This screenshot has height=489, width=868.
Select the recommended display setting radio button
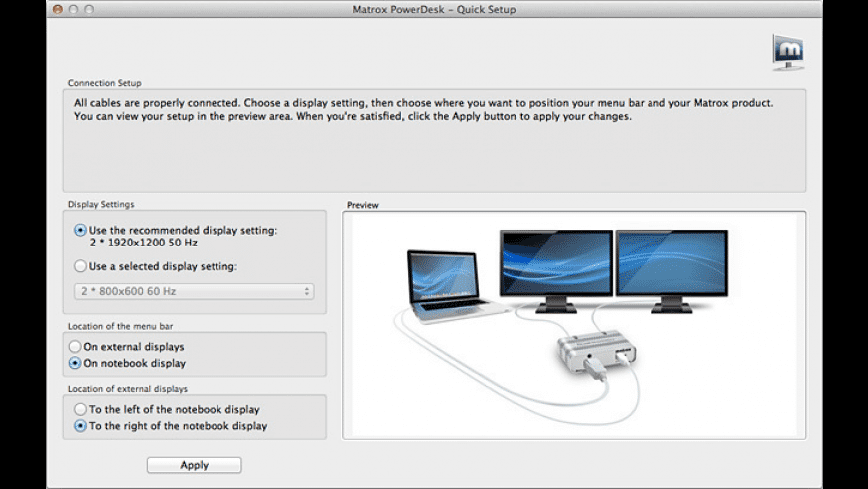(x=80, y=230)
